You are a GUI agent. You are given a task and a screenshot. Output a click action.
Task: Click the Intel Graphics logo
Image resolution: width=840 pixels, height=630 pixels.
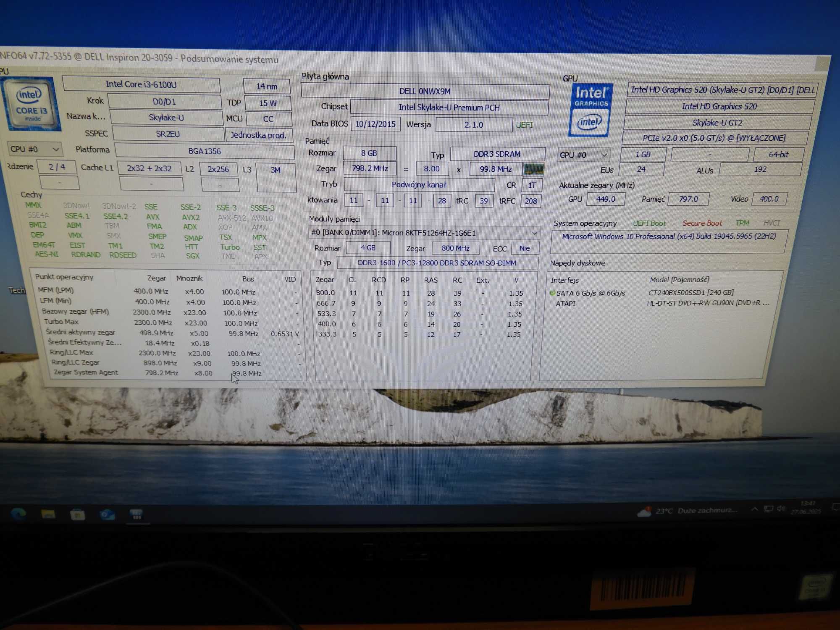point(590,110)
